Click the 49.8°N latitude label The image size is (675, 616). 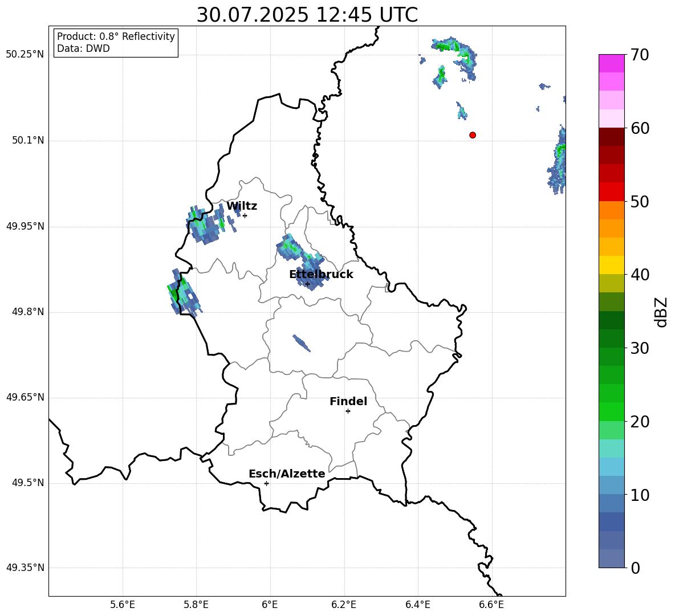point(28,312)
